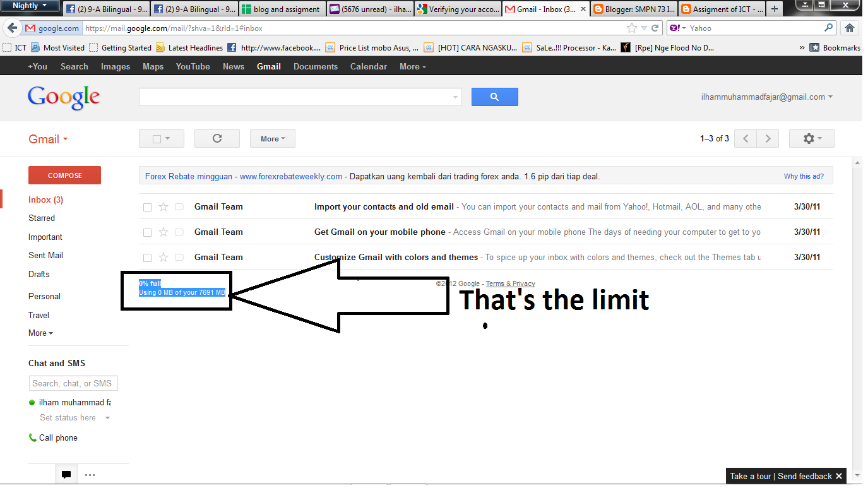Star the Customize Gmail with colors email

163,257
